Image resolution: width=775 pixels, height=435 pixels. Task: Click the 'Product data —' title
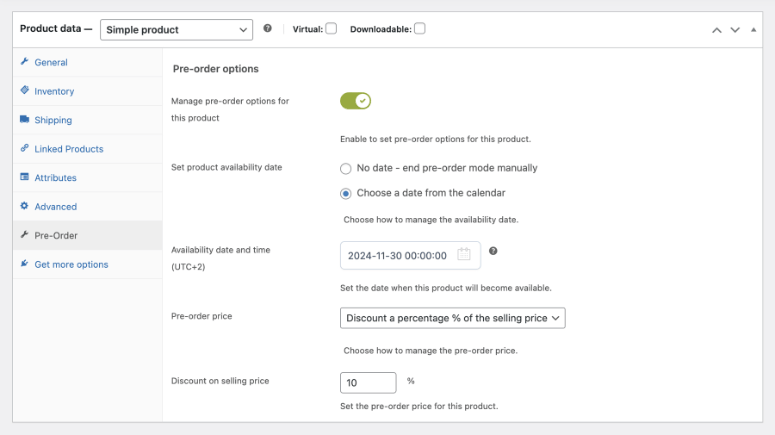(56, 29)
